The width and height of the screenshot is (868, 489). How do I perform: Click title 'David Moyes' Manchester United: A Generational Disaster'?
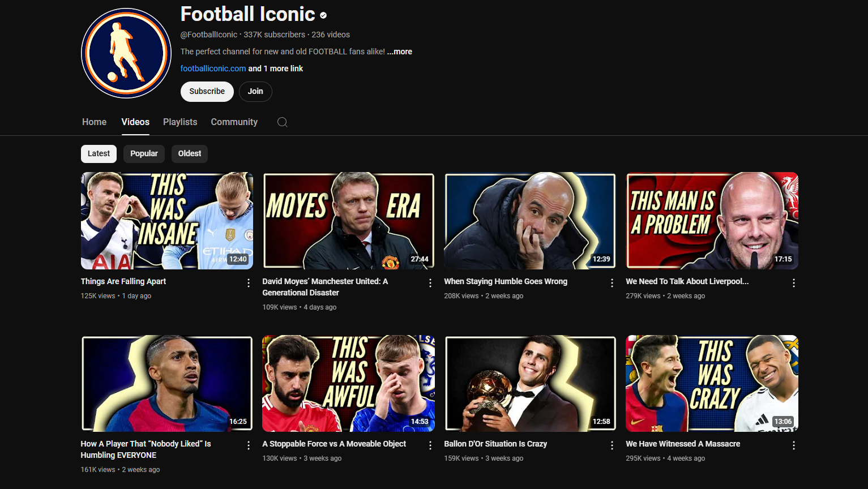point(325,287)
